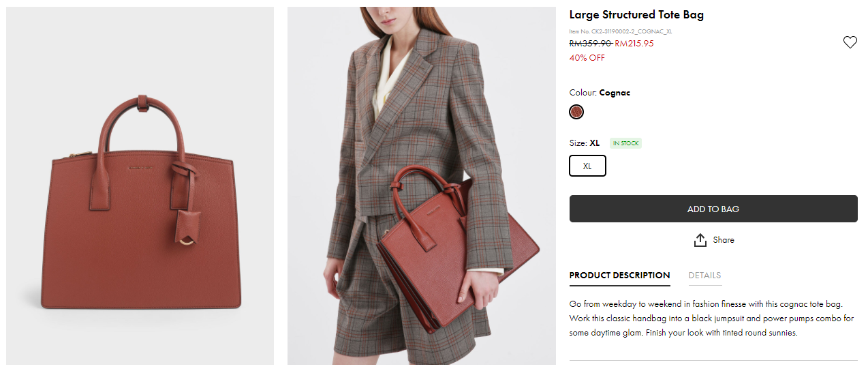The image size is (868, 371).
Task: Switch to the DETAILS tab
Action: pos(704,276)
